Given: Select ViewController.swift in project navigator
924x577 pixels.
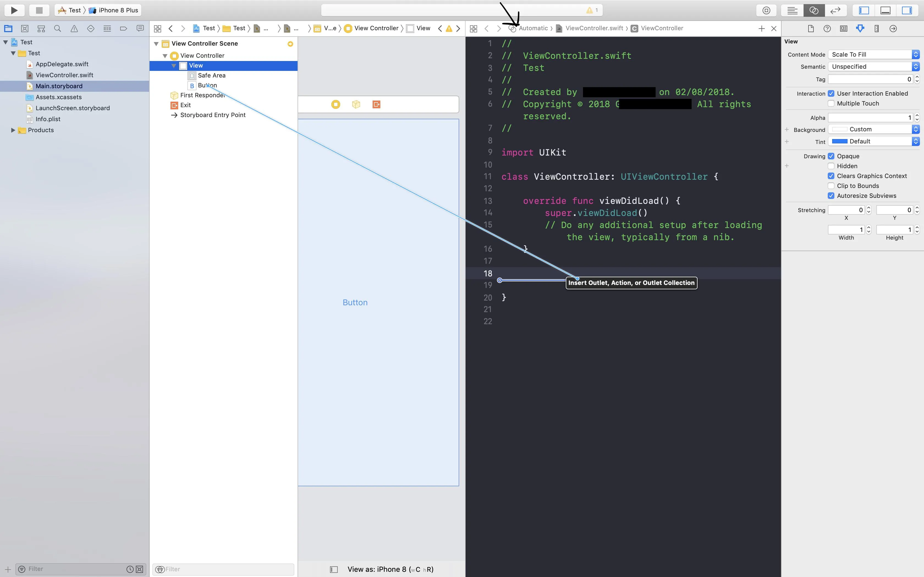Looking at the screenshot, I should point(64,75).
